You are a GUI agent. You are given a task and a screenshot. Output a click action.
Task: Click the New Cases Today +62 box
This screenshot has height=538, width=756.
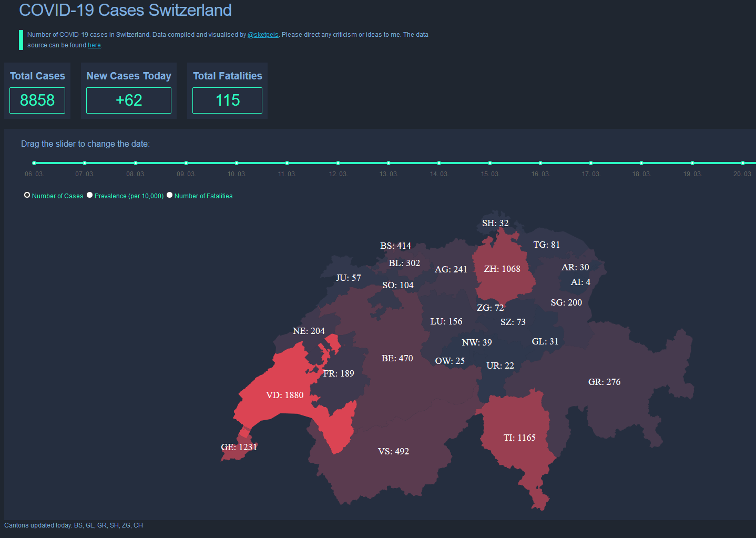129,100
